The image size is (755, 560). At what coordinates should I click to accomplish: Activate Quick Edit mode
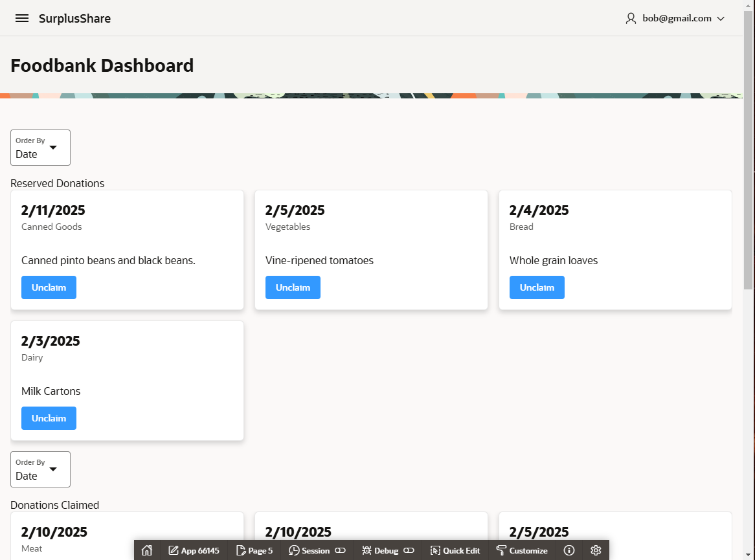pyautogui.click(x=455, y=550)
